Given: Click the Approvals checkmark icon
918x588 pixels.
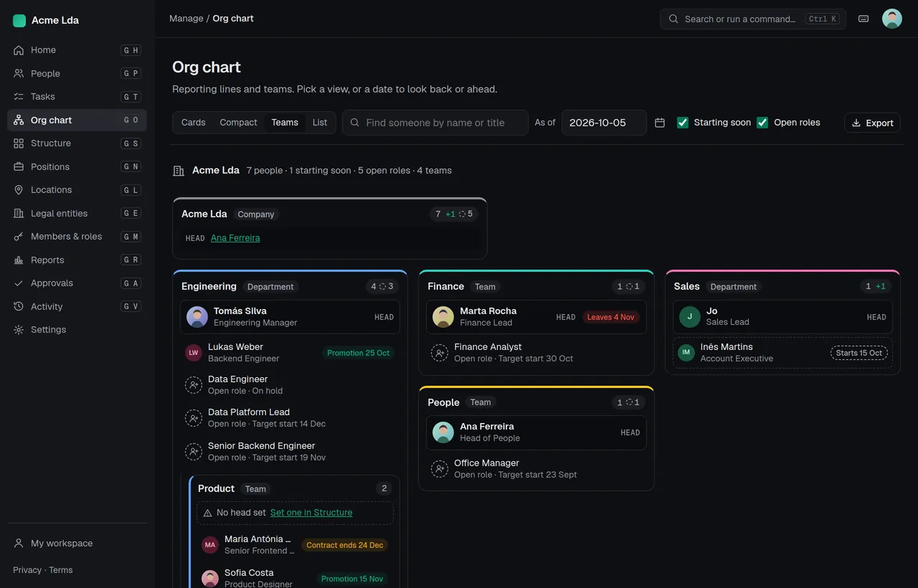Looking at the screenshot, I should pos(19,283).
